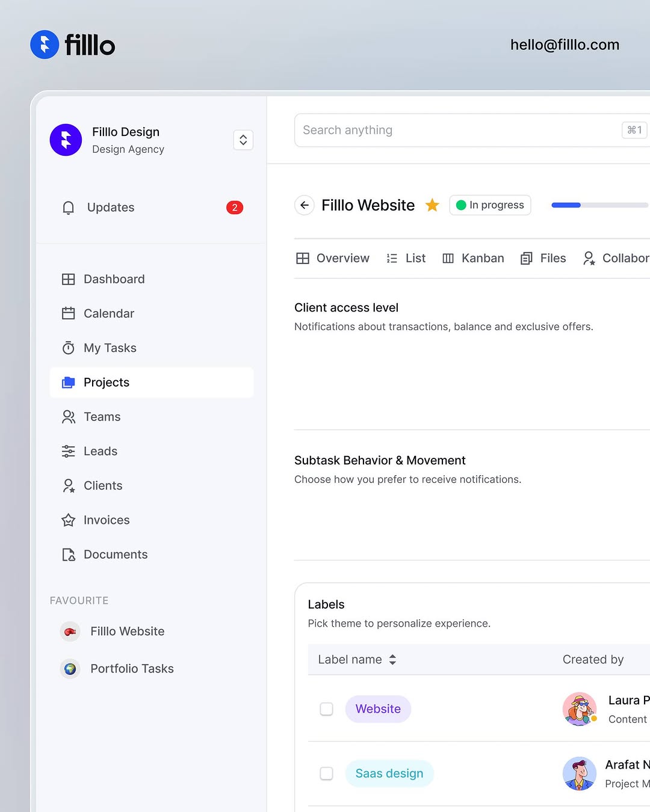
Task: Click the Projects folder icon
Action: [x=69, y=383]
